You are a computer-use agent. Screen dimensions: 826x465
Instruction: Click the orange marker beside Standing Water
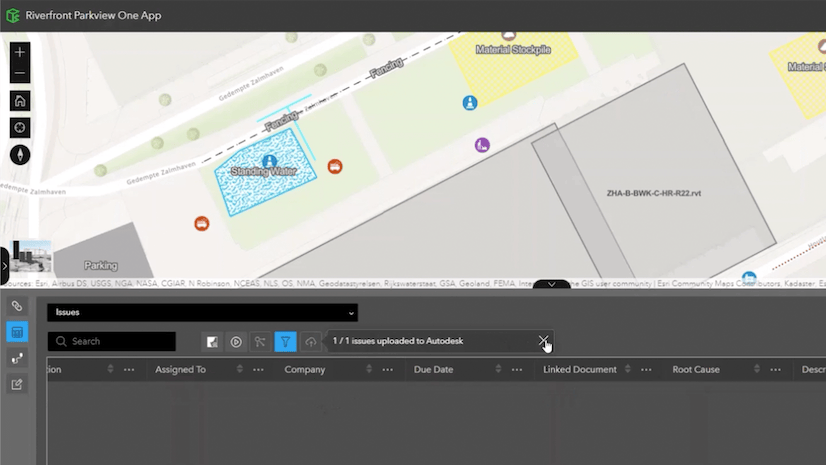[x=335, y=166]
